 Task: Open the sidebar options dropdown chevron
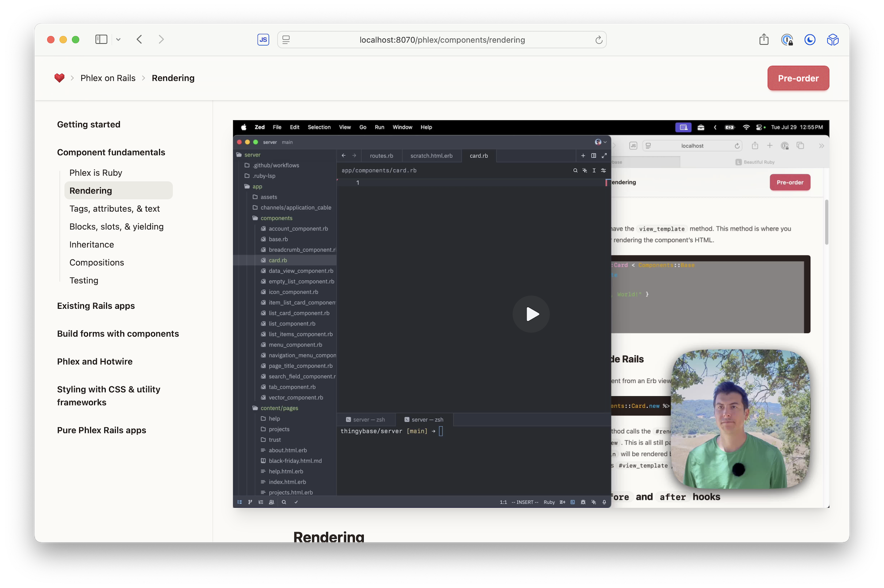tap(118, 39)
